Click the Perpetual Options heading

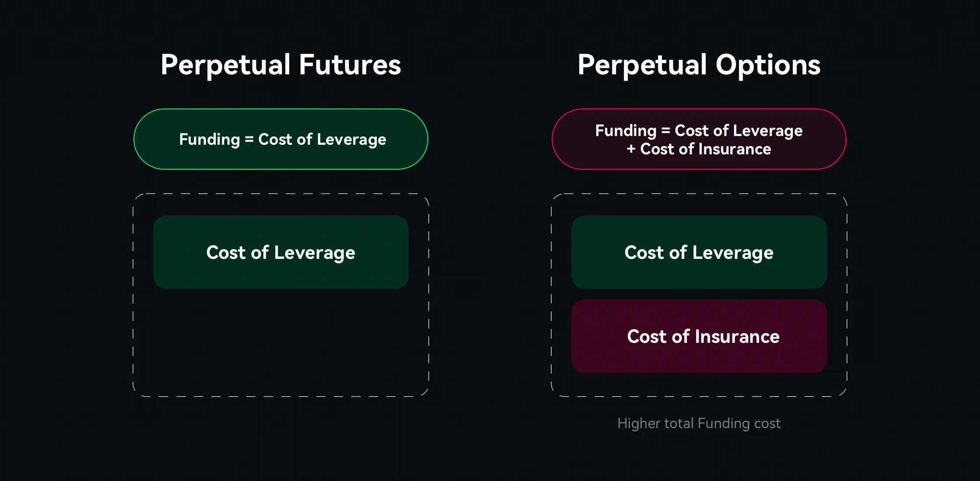(x=699, y=65)
